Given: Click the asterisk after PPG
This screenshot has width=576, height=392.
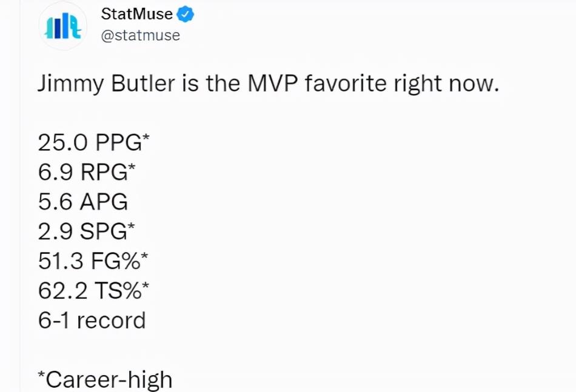Looking at the screenshot, I should pos(146,138).
